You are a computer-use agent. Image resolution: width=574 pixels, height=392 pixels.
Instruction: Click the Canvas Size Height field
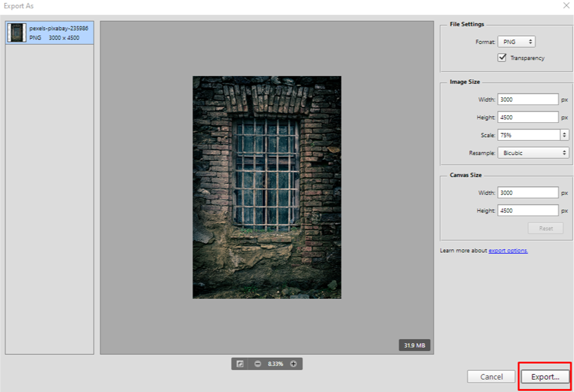(528, 210)
